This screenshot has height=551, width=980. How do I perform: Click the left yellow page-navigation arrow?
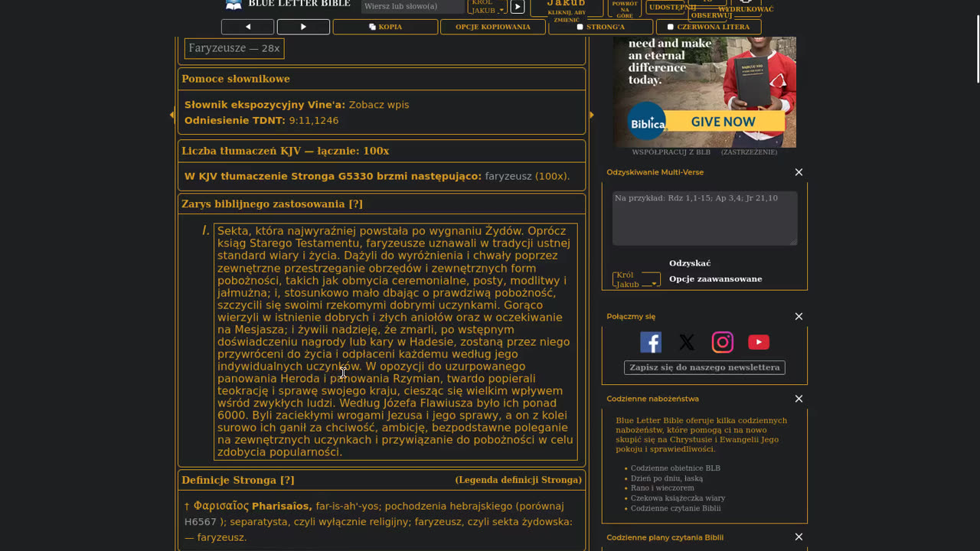click(x=172, y=115)
